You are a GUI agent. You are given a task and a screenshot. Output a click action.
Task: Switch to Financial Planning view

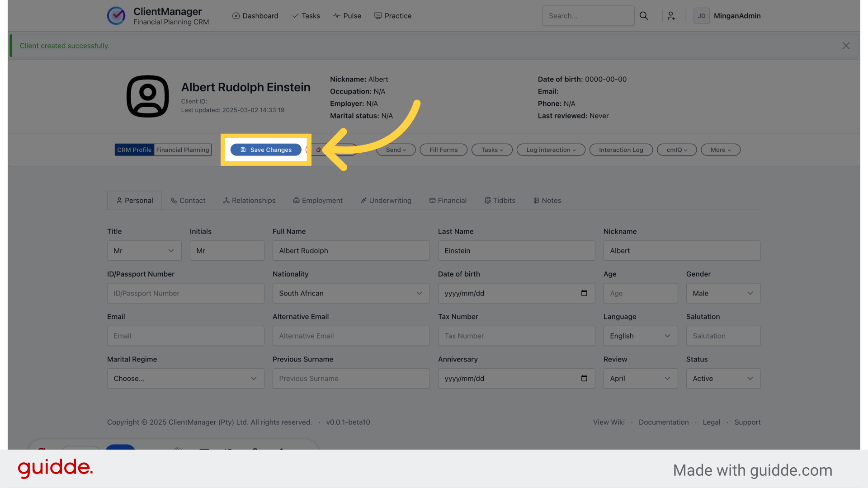183,150
